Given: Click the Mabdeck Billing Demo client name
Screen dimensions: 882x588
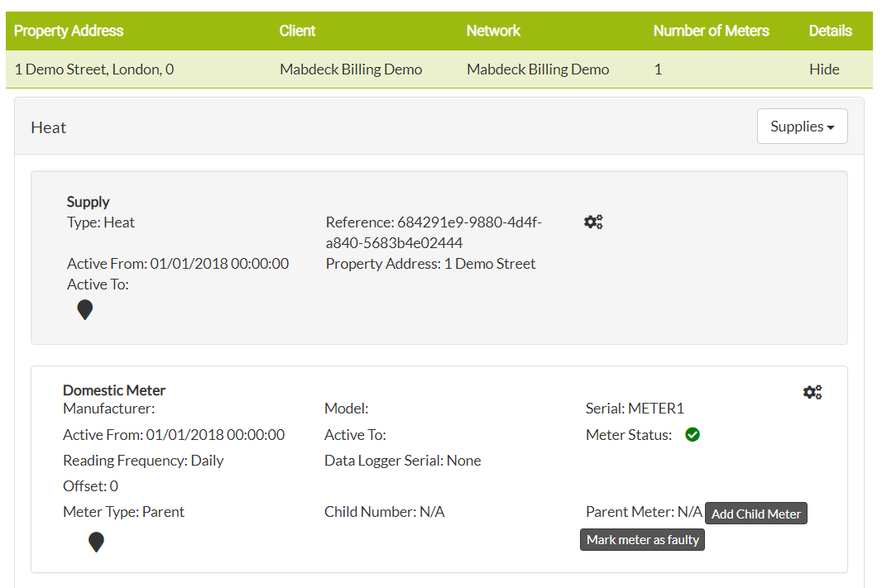Looking at the screenshot, I should (350, 69).
